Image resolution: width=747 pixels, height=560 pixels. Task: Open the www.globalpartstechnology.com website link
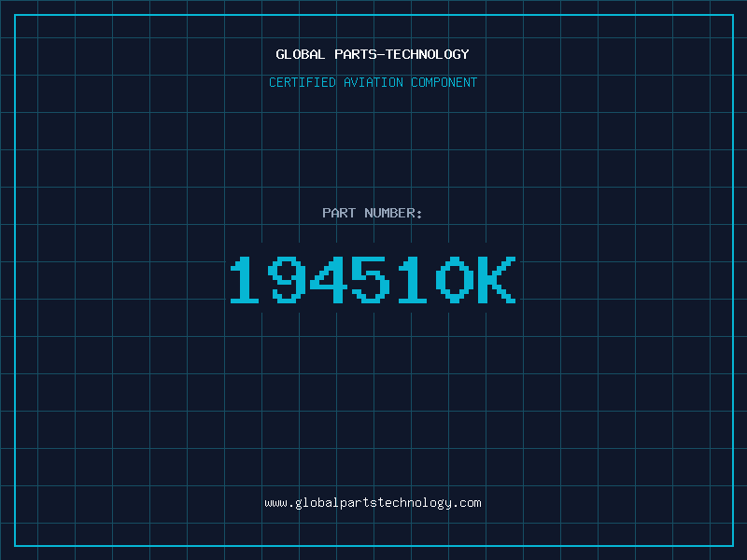[373, 503]
